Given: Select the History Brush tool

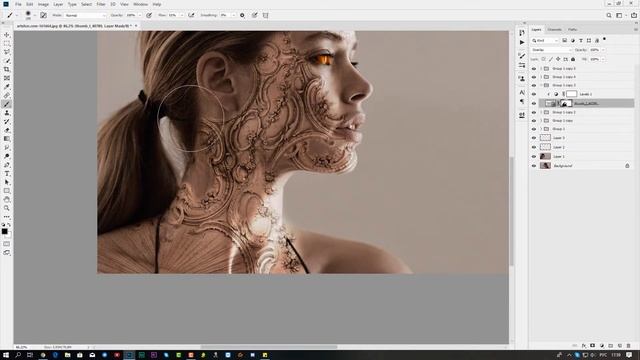Looking at the screenshot, I should pos(7,122).
